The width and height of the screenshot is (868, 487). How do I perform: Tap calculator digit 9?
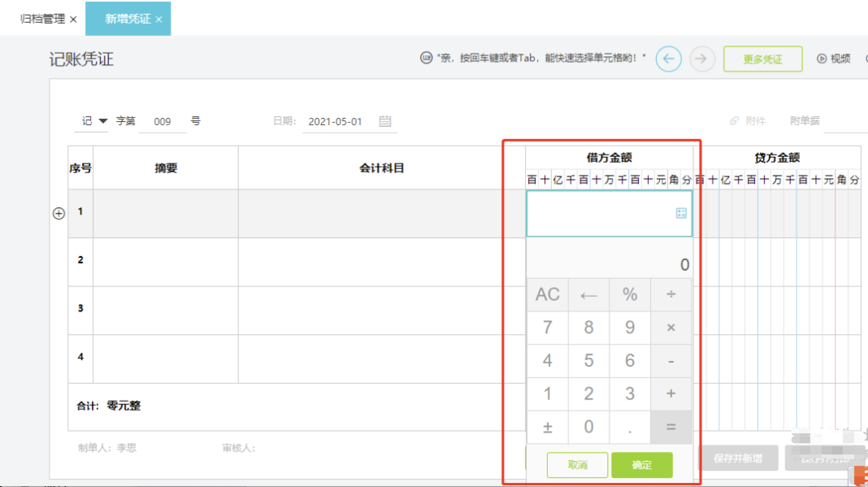pyautogui.click(x=630, y=328)
